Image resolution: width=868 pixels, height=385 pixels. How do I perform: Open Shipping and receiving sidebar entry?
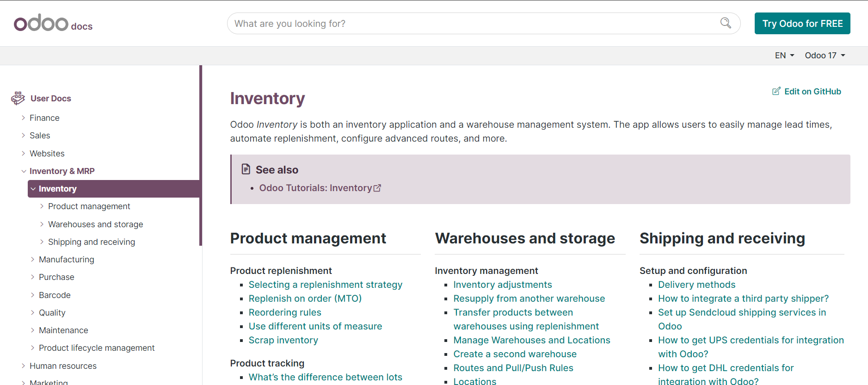click(x=92, y=242)
